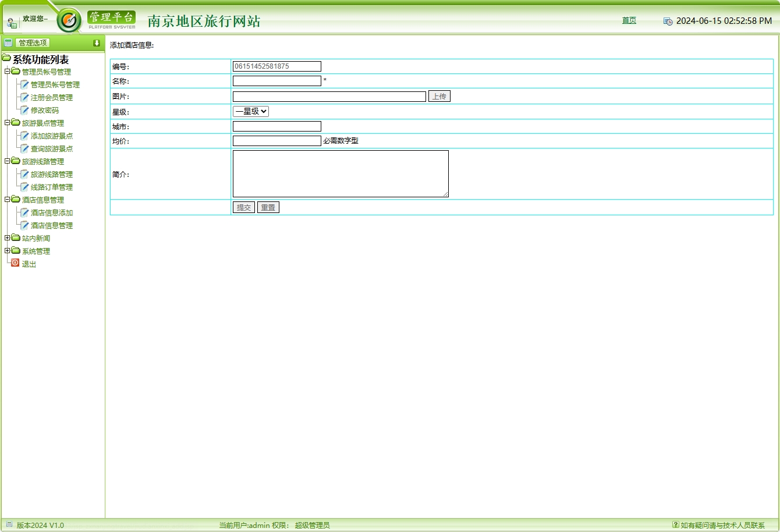The height and width of the screenshot is (532, 780).
Task: Click the green down-arrow icon in 管理选项 header
Action: point(97,43)
